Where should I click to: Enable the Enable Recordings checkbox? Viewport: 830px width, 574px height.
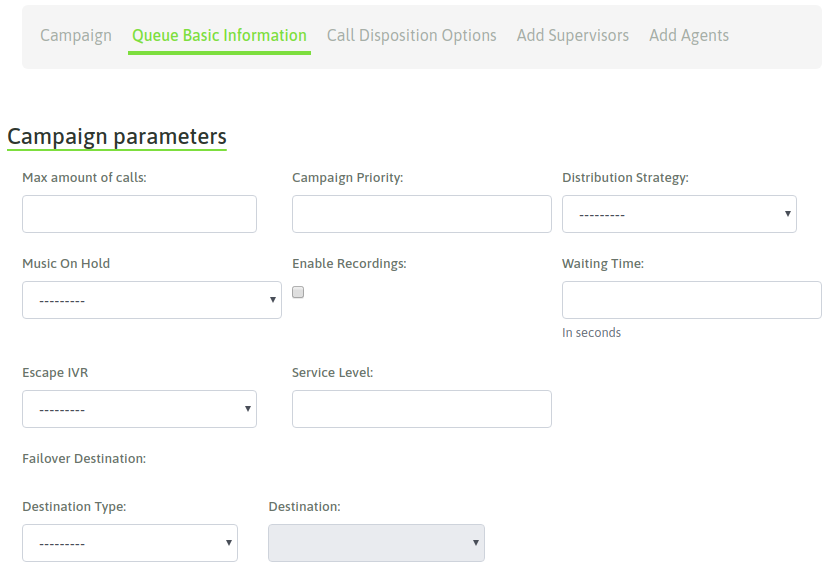pos(298,292)
